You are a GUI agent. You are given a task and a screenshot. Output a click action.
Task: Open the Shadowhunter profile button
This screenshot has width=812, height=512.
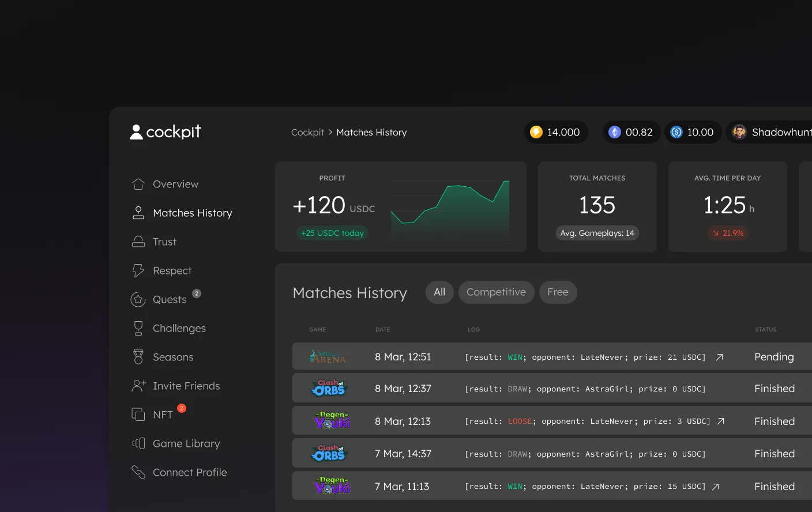tap(769, 132)
